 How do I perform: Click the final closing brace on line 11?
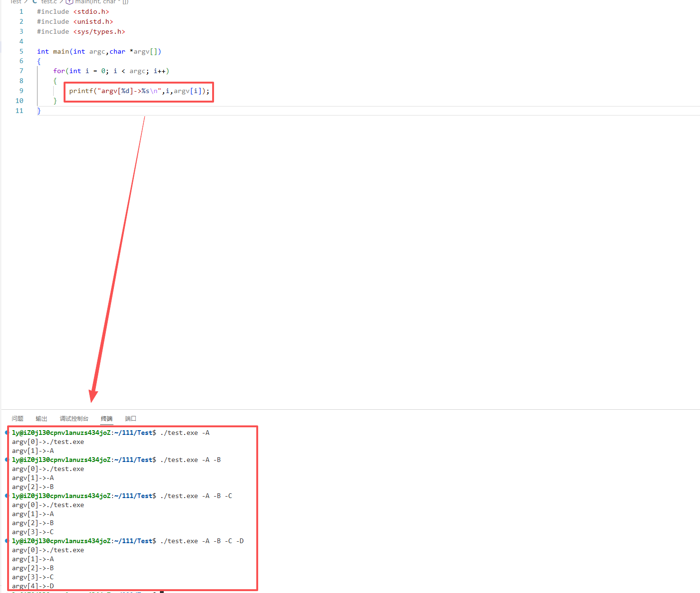tap(39, 111)
